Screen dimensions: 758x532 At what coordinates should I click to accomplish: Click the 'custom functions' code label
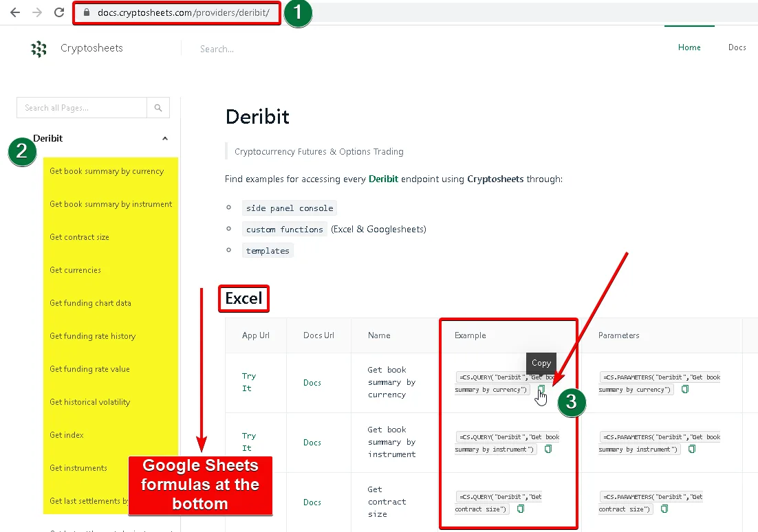tap(285, 230)
